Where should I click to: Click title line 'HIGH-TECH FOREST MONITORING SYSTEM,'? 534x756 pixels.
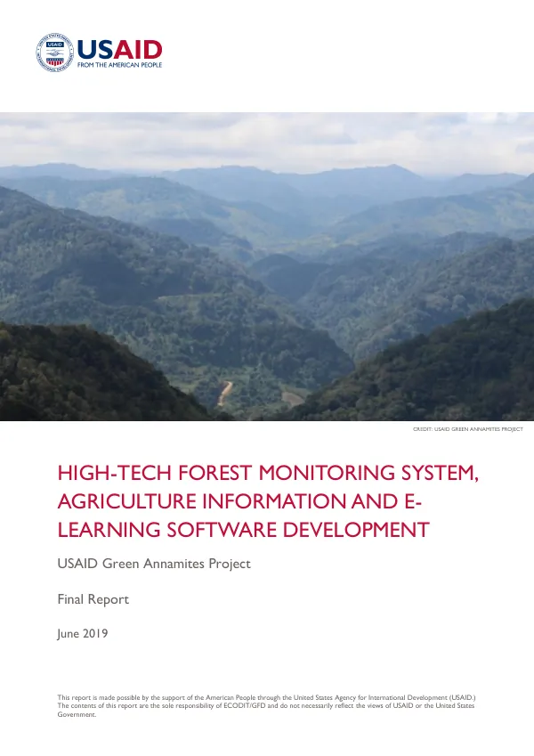coord(268,473)
